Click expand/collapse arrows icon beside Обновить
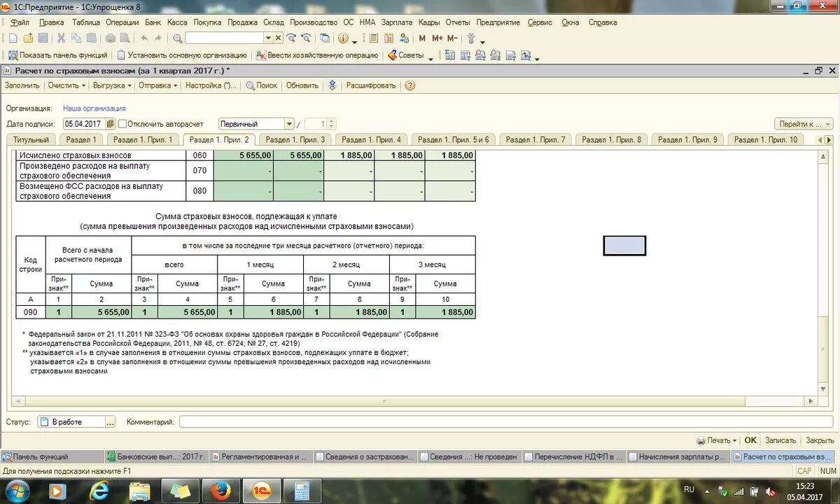The image size is (840, 504). coord(332,85)
